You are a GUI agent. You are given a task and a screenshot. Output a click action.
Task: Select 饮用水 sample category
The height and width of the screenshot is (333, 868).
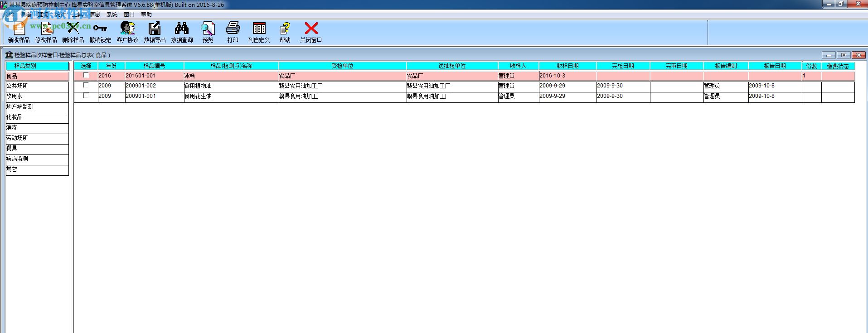(x=37, y=97)
